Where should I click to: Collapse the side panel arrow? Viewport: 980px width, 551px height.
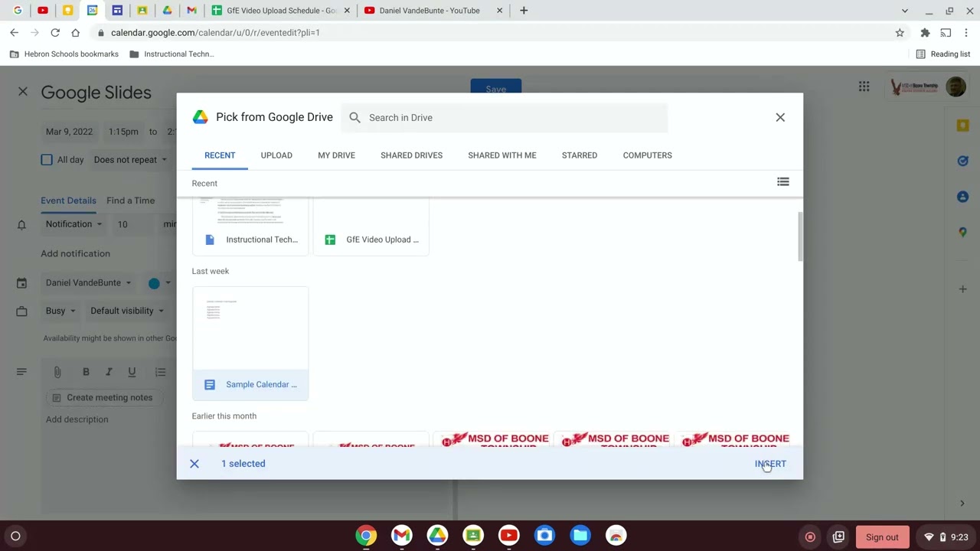[x=962, y=504]
